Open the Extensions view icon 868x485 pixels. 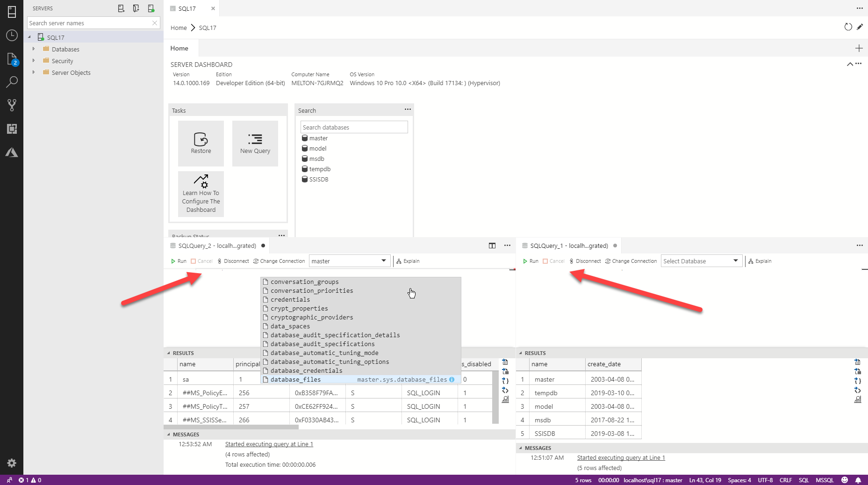12,129
